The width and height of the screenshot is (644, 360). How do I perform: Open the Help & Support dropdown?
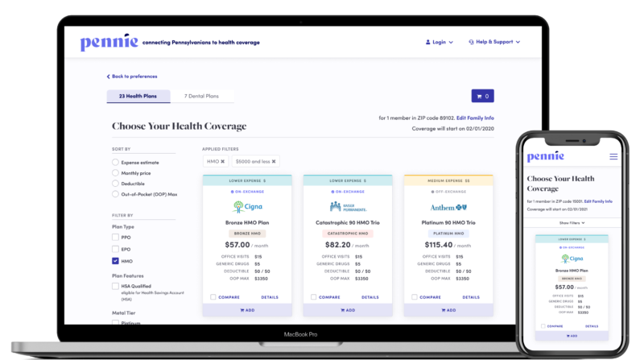(x=494, y=42)
